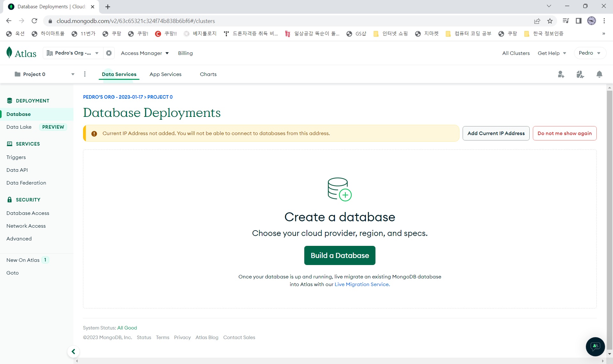The width and height of the screenshot is (613, 364).
Task: Open a new browser tab
Action: tap(108, 7)
